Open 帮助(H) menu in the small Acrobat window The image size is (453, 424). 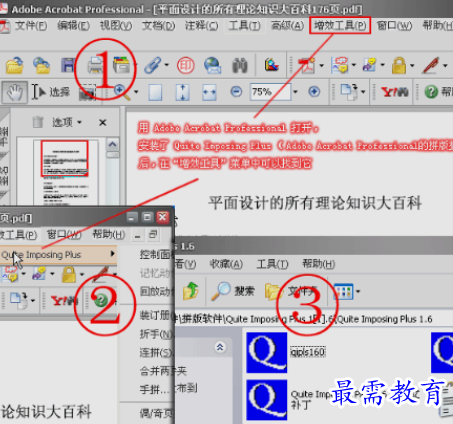click(x=109, y=235)
